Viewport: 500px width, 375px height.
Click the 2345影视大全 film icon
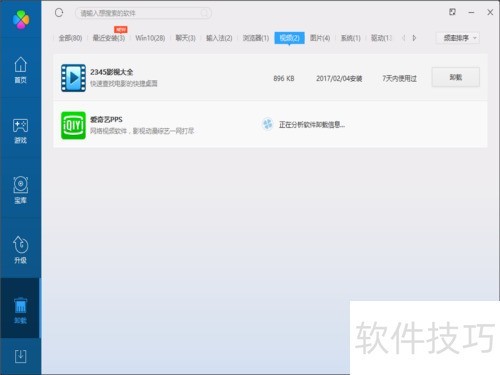(73, 78)
